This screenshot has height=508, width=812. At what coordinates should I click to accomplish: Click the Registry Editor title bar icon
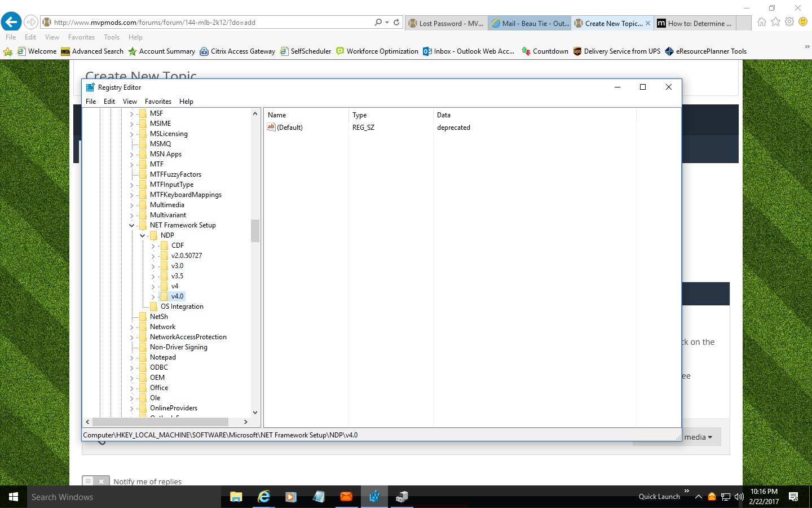pos(90,87)
